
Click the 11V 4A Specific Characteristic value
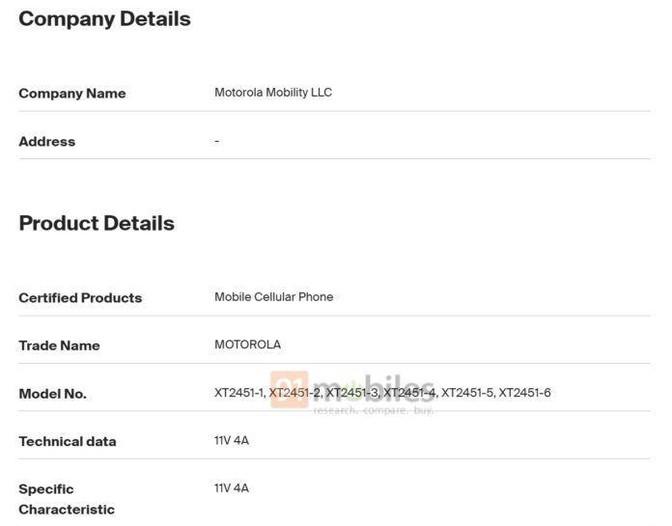point(231,488)
